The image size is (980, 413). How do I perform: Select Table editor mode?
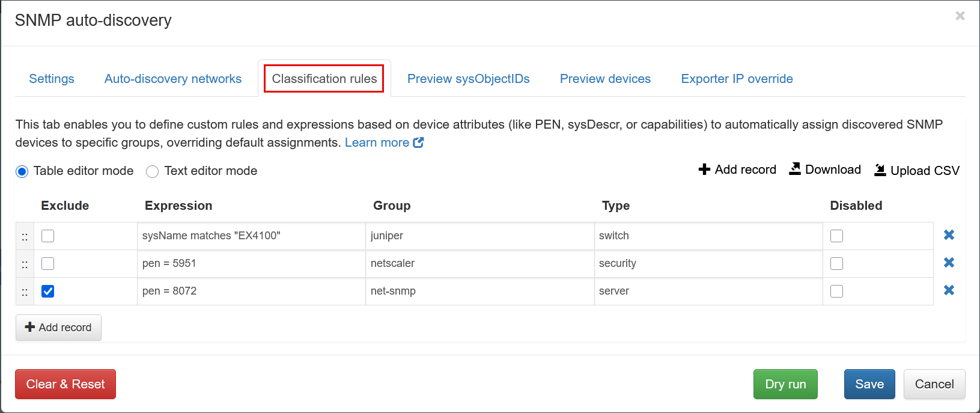point(22,171)
